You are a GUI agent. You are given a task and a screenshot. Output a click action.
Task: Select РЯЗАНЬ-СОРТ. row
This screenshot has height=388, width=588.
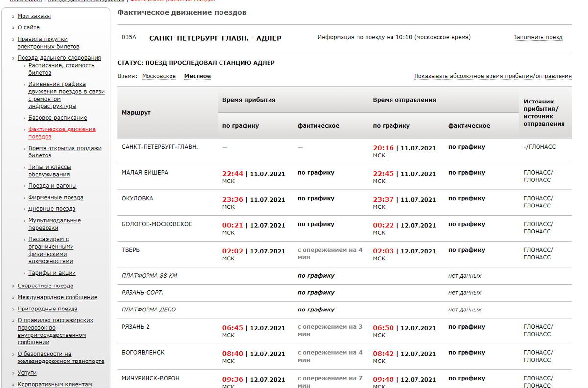point(143,293)
